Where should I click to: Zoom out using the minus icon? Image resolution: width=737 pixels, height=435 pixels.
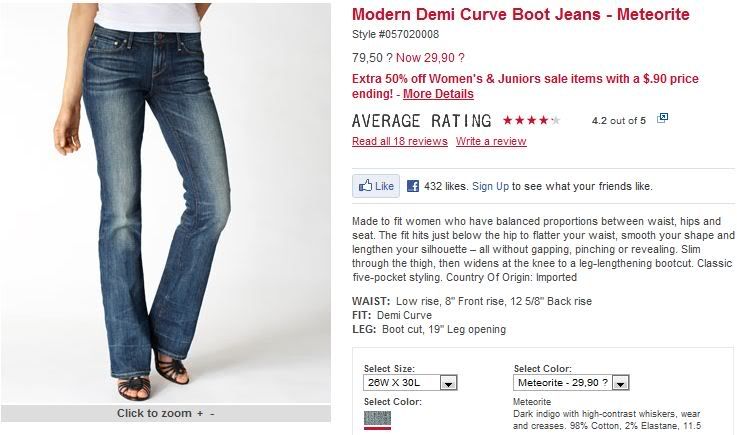tap(212, 413)
